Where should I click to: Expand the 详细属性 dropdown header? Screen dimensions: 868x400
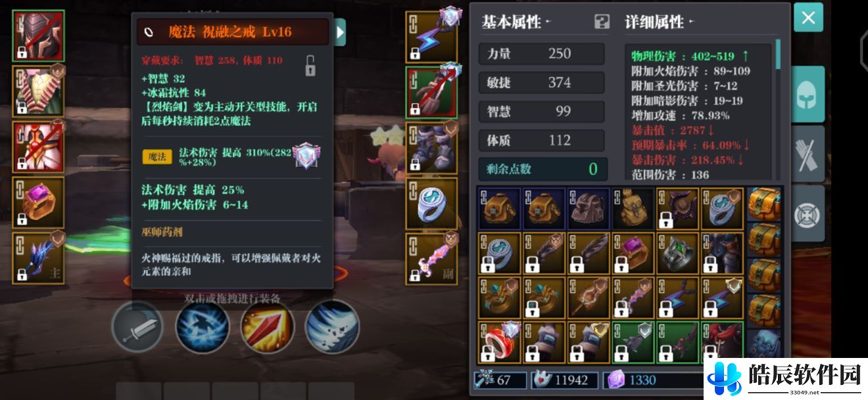click(660, 22)
